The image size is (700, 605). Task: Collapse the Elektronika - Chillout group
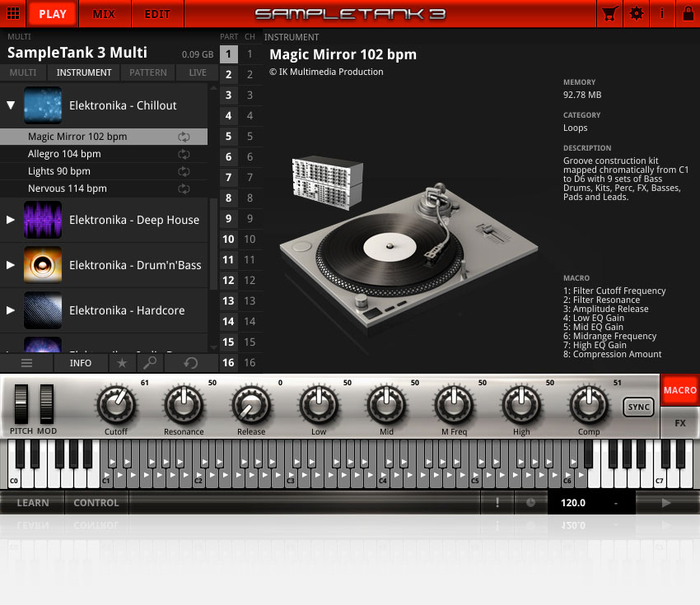tap(11, 105)
